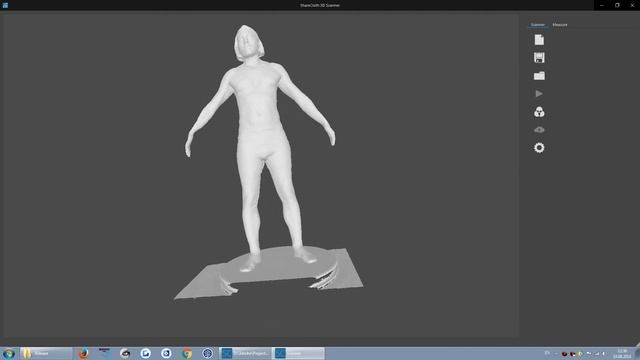
Task: Click the three-circles processing icon
Action: pyautogui.click(x=539, y=112)
